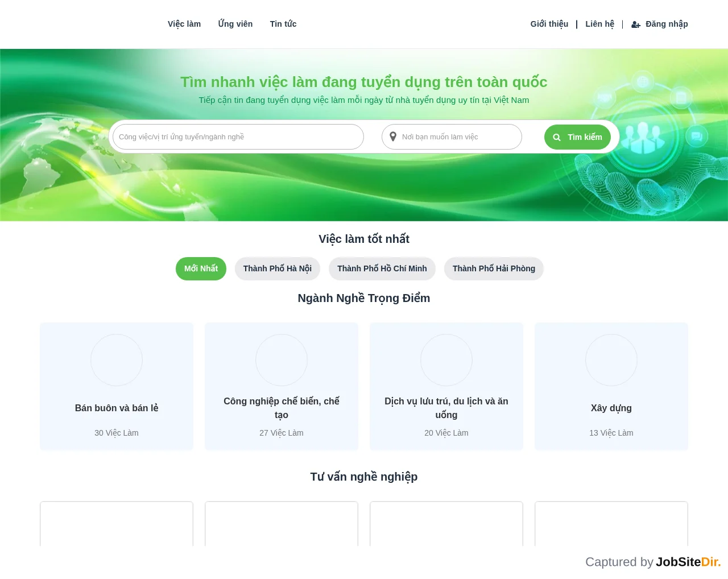Click the Việc làm tốt nhất heading

[x=364, y=239]
